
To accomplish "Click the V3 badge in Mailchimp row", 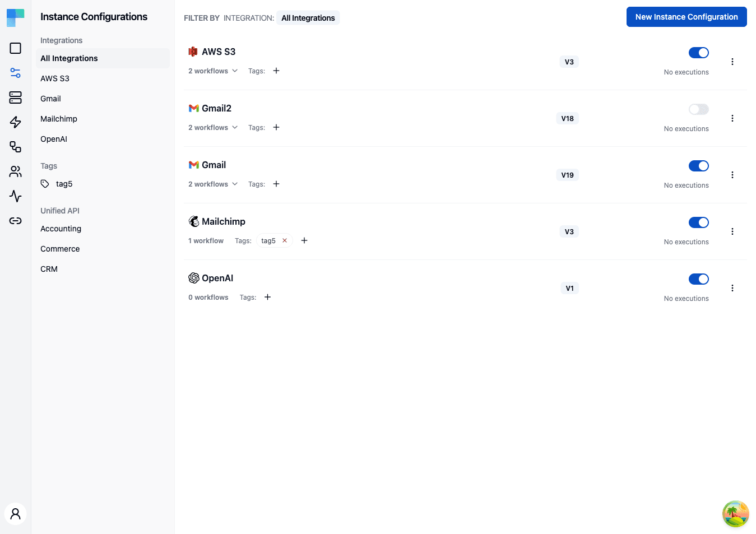I will pyautogui.click(x=569, y=231).
